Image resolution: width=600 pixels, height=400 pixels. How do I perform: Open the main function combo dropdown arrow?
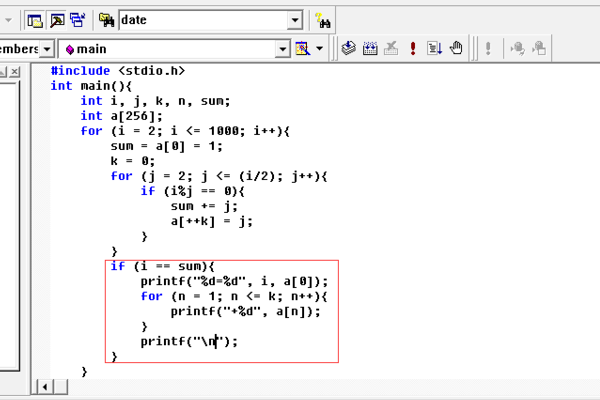(282, 49)
